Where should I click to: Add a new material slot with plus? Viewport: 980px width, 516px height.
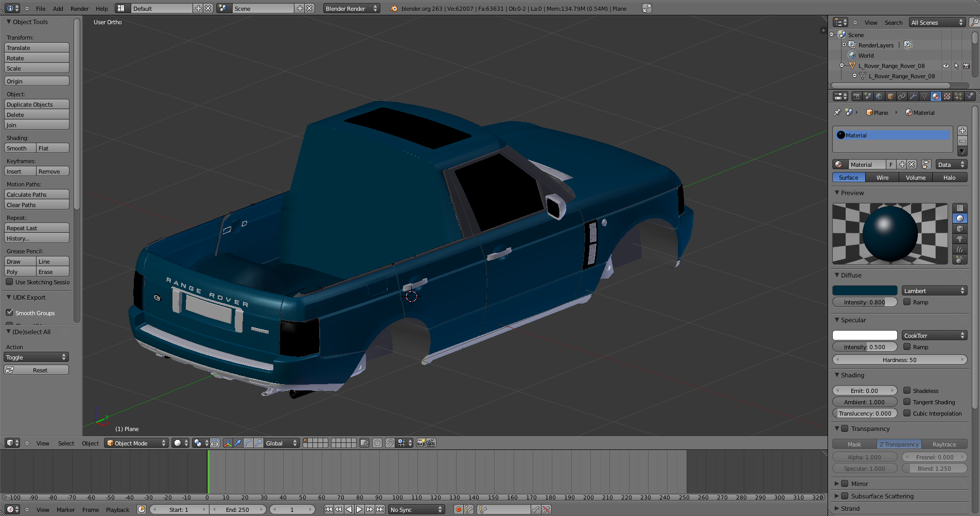point(962,131)
